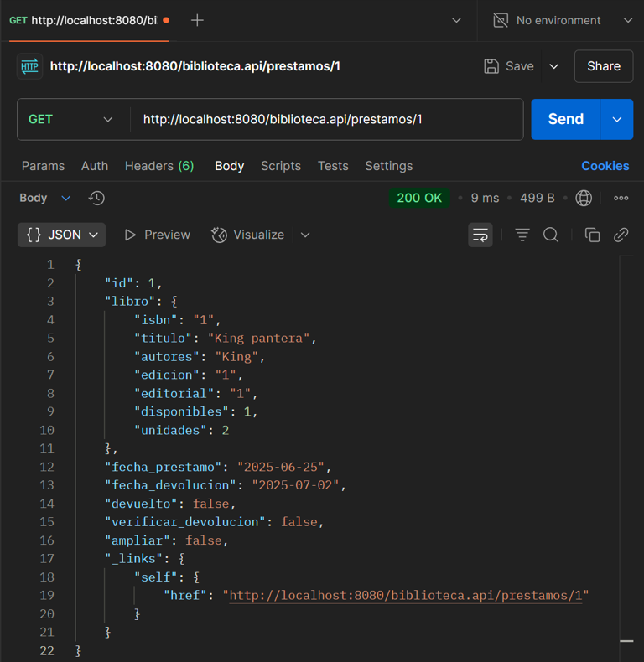The image size is (644, 662).
Task: Toggle word wrap in response body
Action: pyautogui.click(x=480, y=235)
